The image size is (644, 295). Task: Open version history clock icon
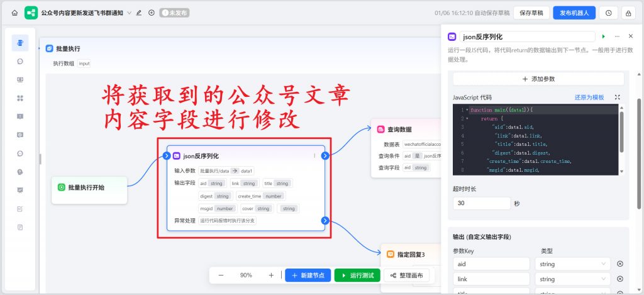tap(609, 13)
